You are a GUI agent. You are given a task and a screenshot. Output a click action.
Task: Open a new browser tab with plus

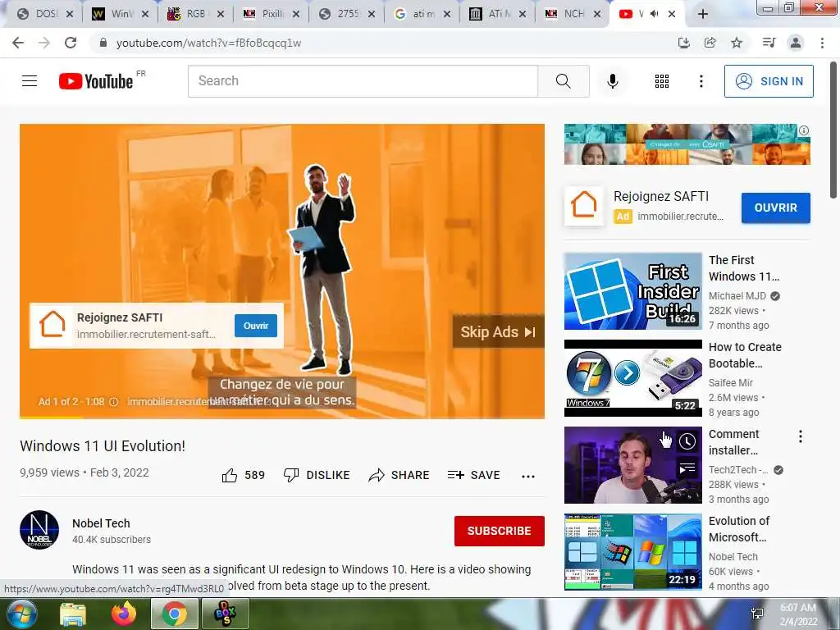[703, 14]
